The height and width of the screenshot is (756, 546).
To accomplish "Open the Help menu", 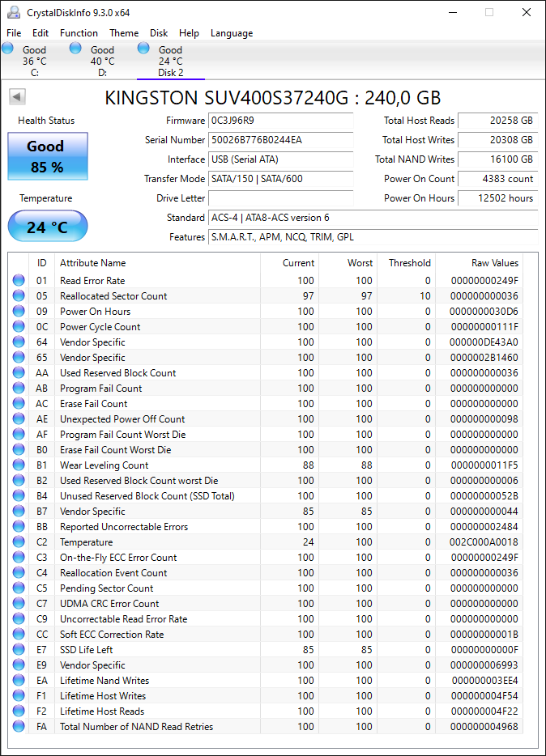I will tap(189, 33).
